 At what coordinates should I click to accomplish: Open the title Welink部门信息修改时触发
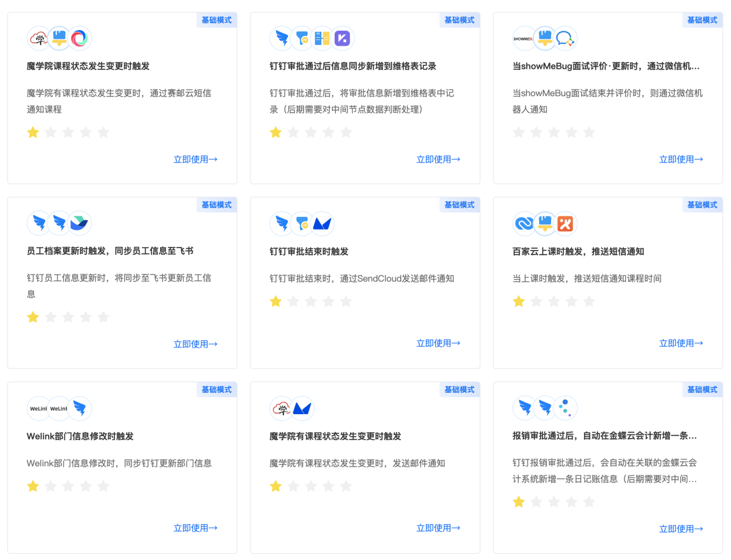(x=80, y=436)
